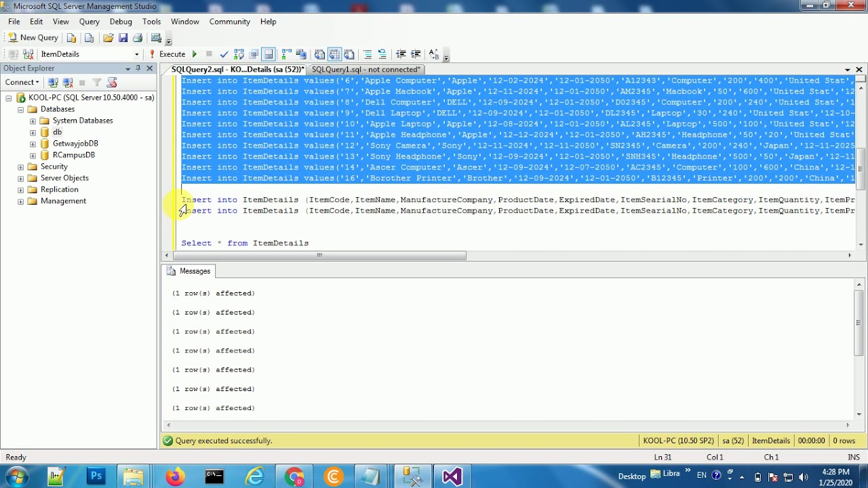Screen dimensions: 868x488
Task: Click the Database Engine Query icon
Action: click(x=71, y=38)
